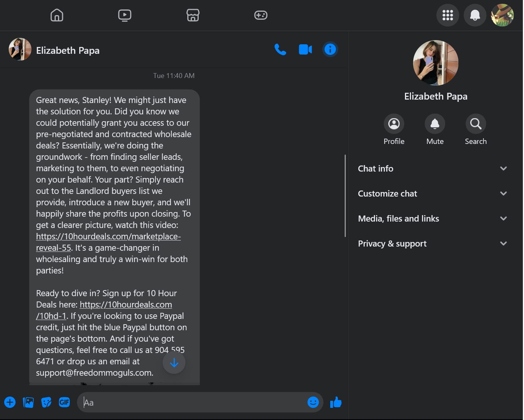Viewport: 524px width, 420px height.
Task: Mute this conversation
Action: (x=435, y=130)
